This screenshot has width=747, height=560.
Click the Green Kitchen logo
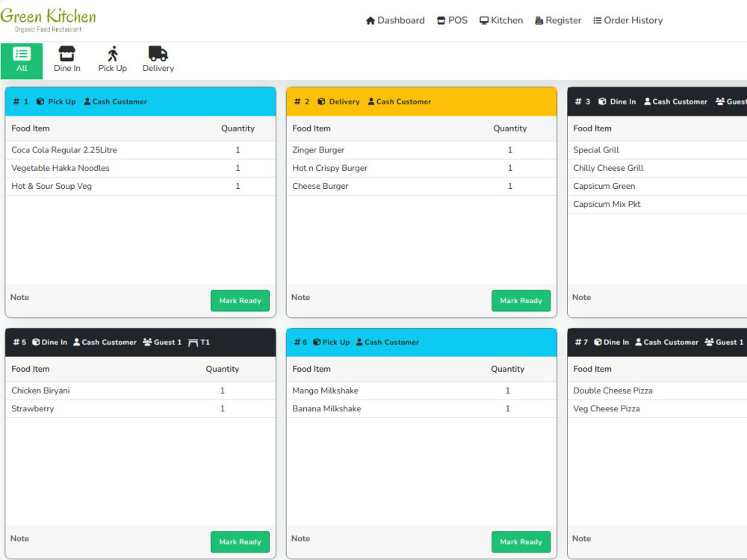(x=48, y=20)
